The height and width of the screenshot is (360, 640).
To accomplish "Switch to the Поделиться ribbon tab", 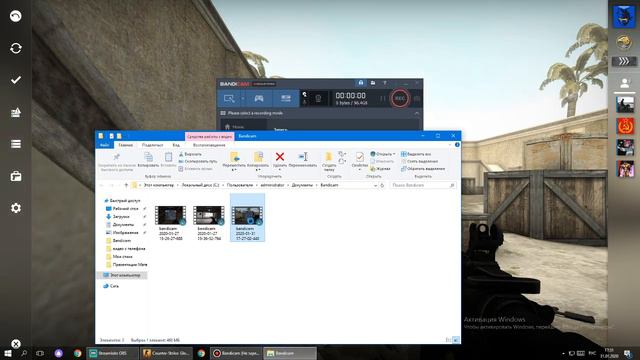I will tap(152, 145).
